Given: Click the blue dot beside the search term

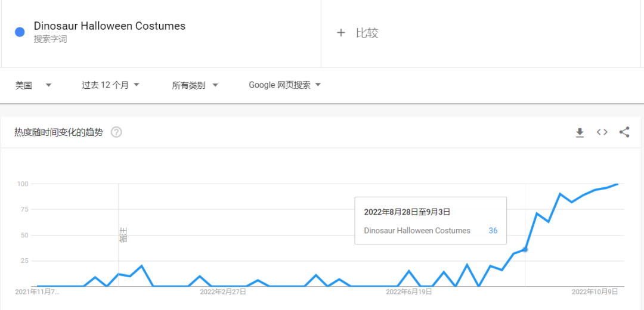Looking at the screenshot, I should (x=20, y=32).
